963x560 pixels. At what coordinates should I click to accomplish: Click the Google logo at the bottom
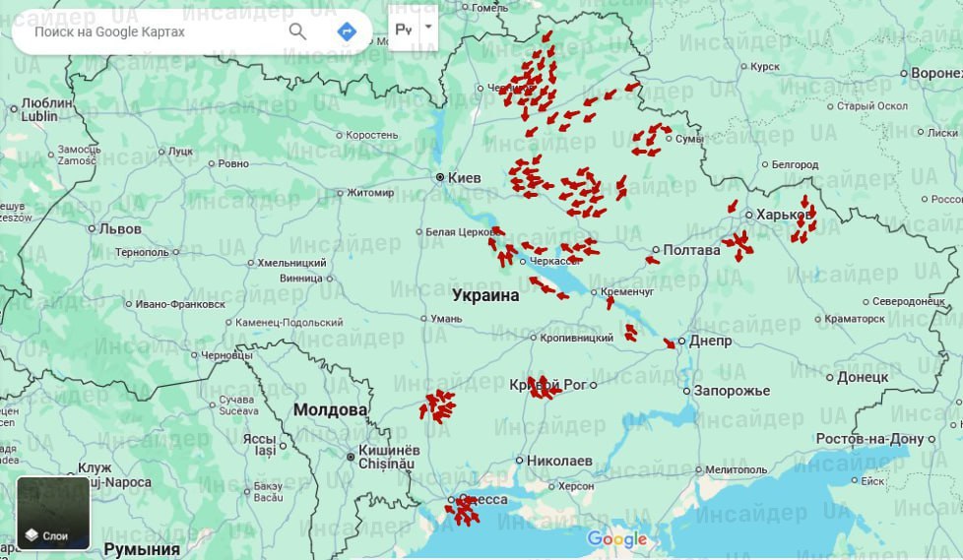[x=617, y=539]
